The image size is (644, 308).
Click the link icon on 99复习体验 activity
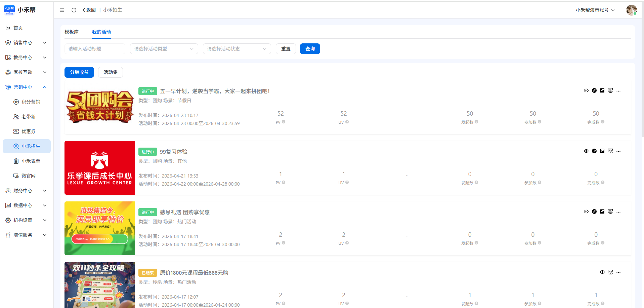(x=594, y=151)
